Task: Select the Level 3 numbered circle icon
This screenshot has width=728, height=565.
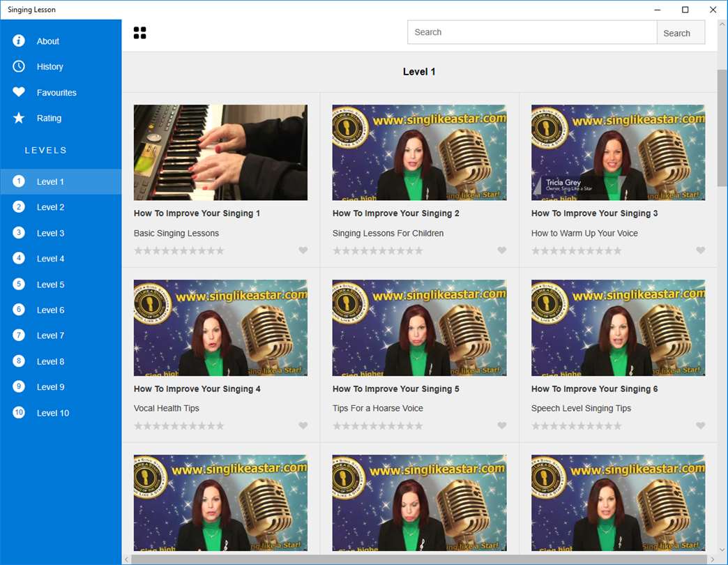Action: 19,232
